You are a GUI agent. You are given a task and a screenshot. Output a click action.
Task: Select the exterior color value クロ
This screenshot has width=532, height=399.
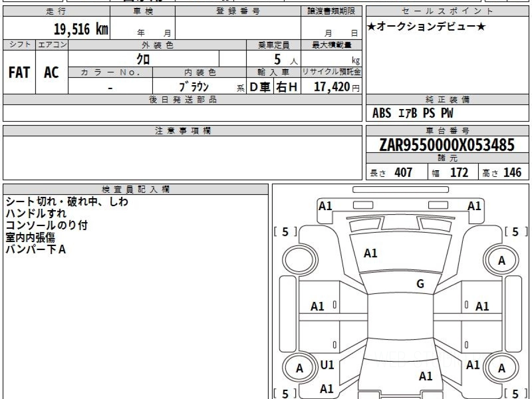tap(143, 59)
